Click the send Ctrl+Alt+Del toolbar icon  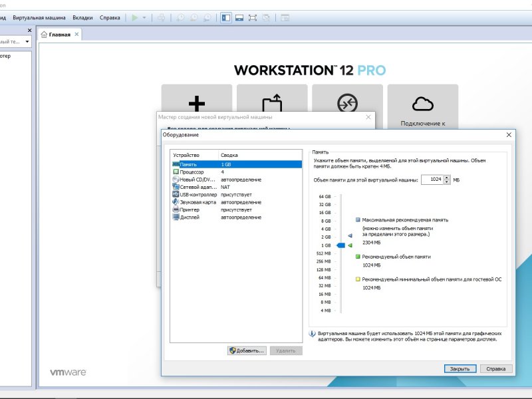162,18
